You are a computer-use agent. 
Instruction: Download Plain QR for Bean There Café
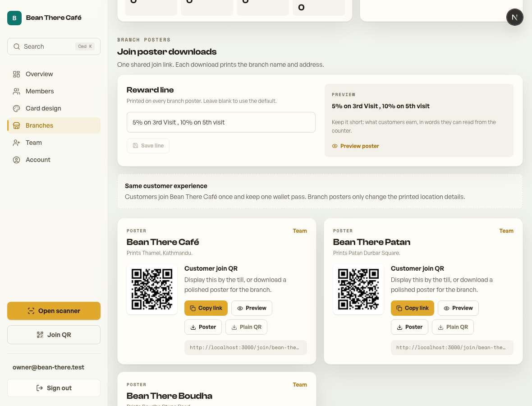(246, 327)
